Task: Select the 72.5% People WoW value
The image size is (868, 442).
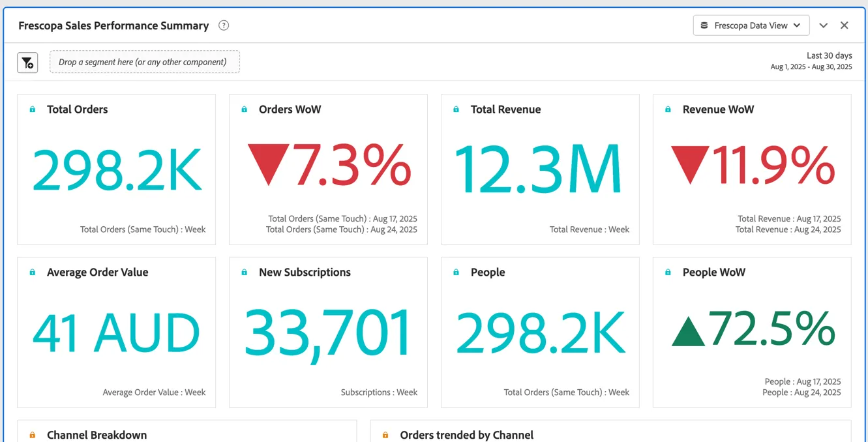Action: [773, 329]
